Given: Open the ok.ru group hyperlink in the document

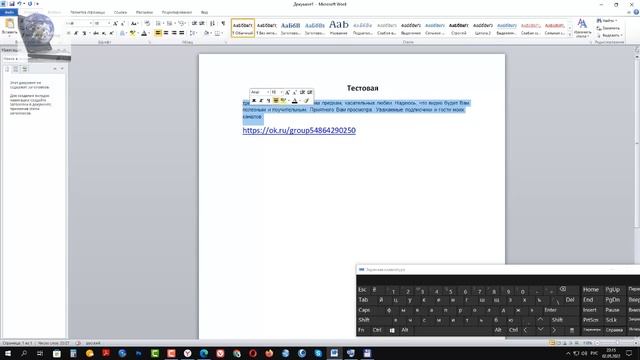Looking at the screenshot, I should 299,130.
